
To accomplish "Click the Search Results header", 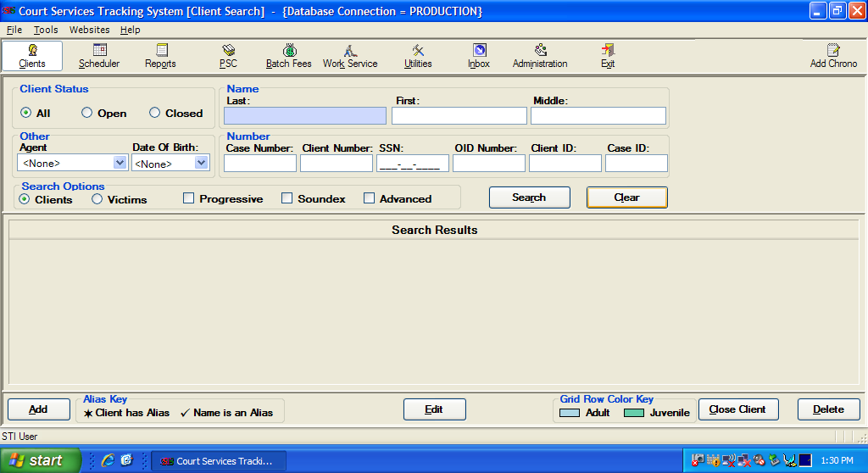I will pos(435,230).
